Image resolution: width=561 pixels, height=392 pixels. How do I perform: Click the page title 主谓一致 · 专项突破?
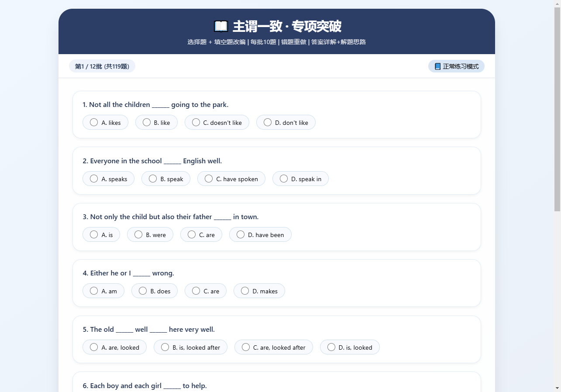tap(287, 27)
